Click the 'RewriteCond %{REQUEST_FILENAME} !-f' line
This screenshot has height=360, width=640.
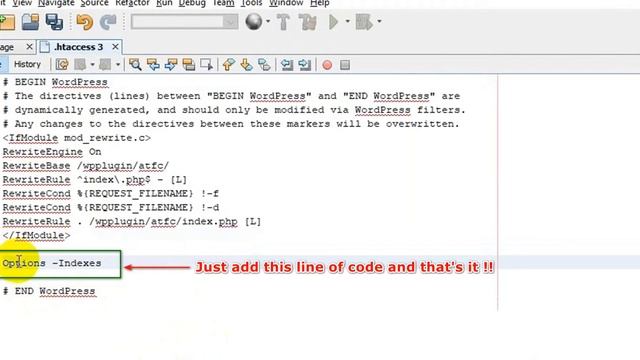click(x=111, y=193)
